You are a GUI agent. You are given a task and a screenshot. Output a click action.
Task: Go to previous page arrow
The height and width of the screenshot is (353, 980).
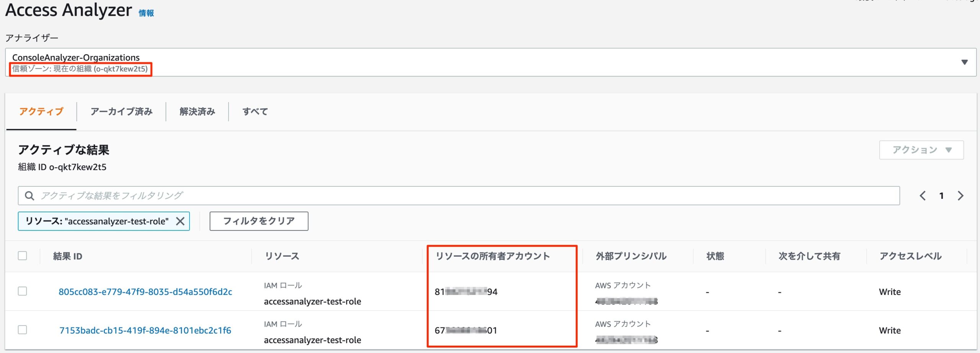pos(923,196)
